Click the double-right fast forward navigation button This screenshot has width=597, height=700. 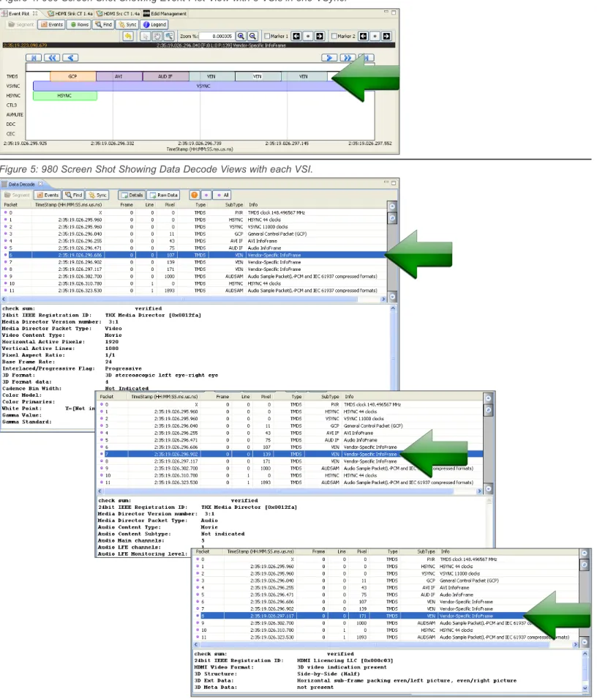pos(348,58)
